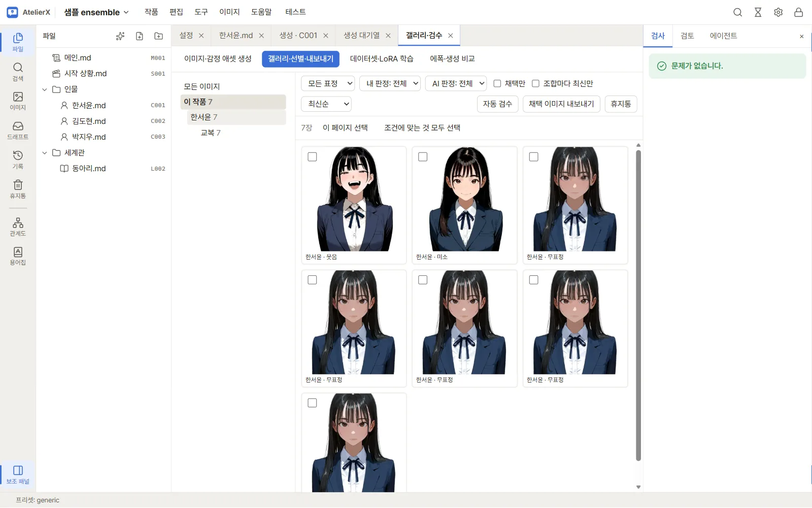Open the 기록 history panel
This screenshot has width=812, height=508.
[x=18, y=160]
